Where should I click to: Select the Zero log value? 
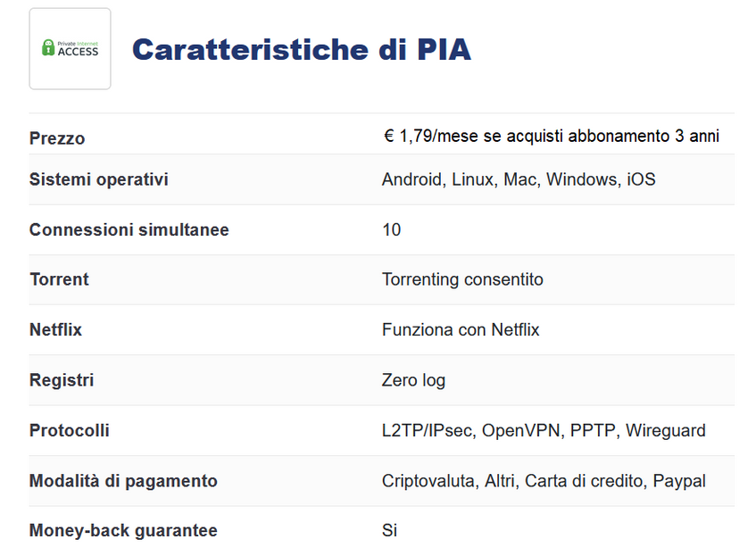413,380
